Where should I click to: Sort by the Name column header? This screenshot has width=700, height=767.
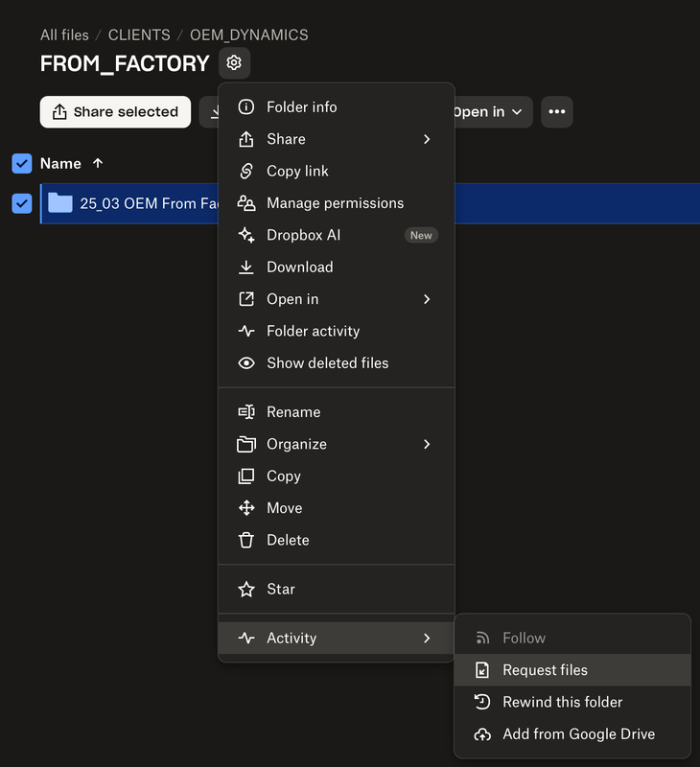(60, 164)
